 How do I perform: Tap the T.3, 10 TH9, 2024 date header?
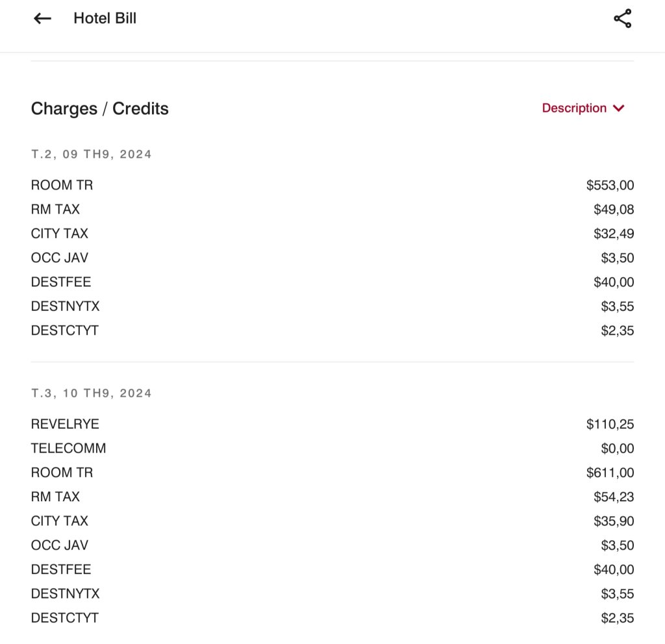tap(91, 393)
